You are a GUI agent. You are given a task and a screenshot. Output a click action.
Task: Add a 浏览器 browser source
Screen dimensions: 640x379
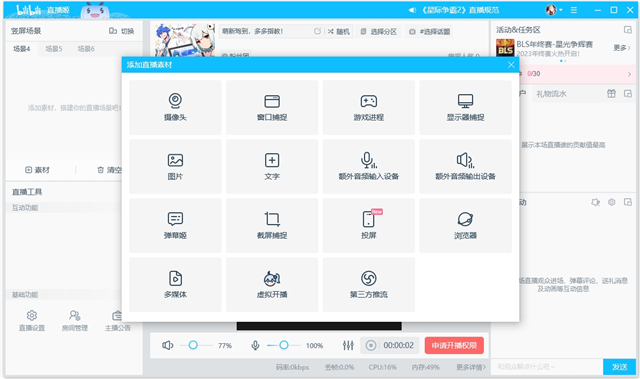(x=465, y=226)
